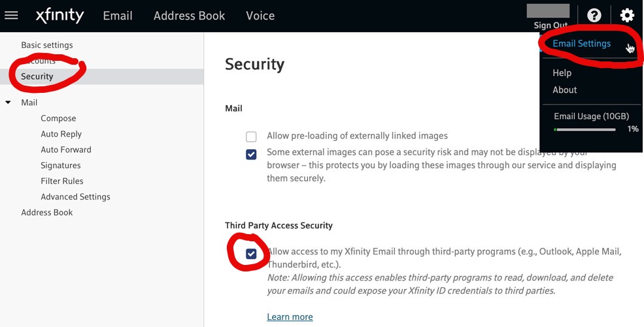Select Email Settings in dropdown menu
Viewport: 644px width, 327px height.
[x=582, y=44]
